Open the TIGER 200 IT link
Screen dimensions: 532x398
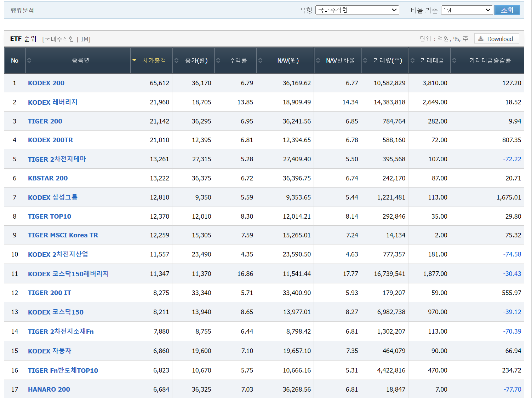50,293
